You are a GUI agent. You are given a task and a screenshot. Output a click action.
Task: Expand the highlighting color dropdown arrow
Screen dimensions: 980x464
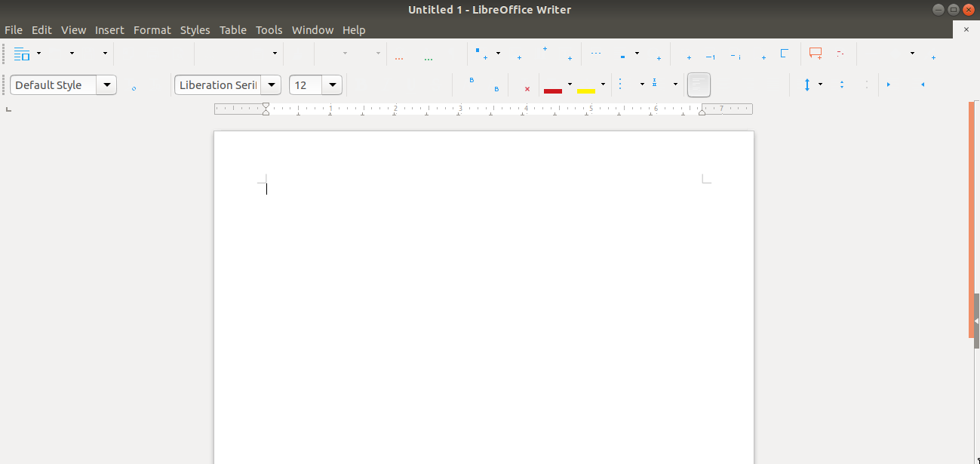tap(603, 85)
